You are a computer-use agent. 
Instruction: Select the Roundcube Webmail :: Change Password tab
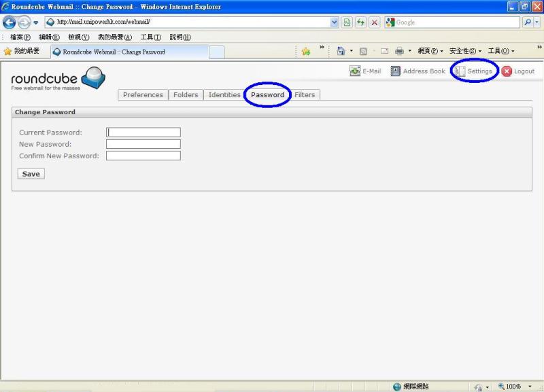130,52
